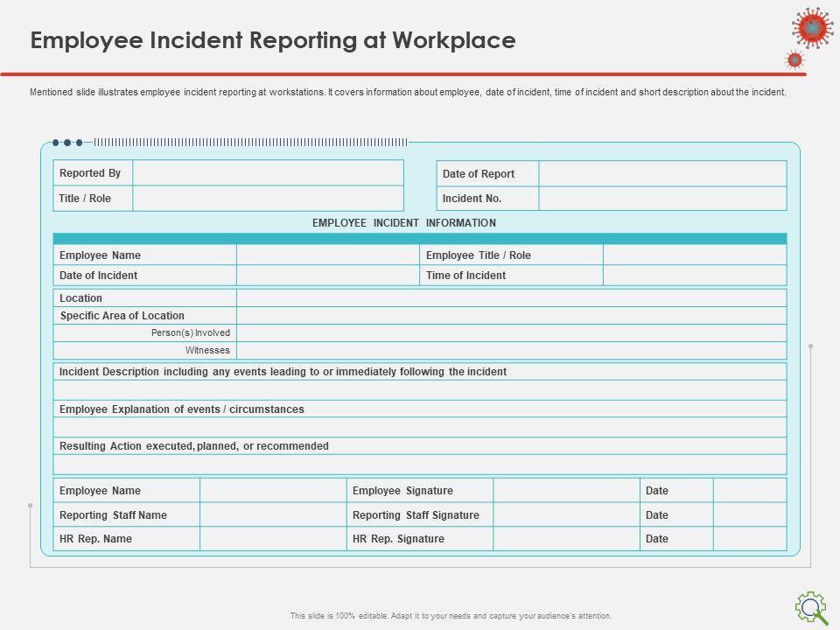840x630 pixels.
Task: Click the Person(s) Involved blank field
Action: tap(511, 333)
